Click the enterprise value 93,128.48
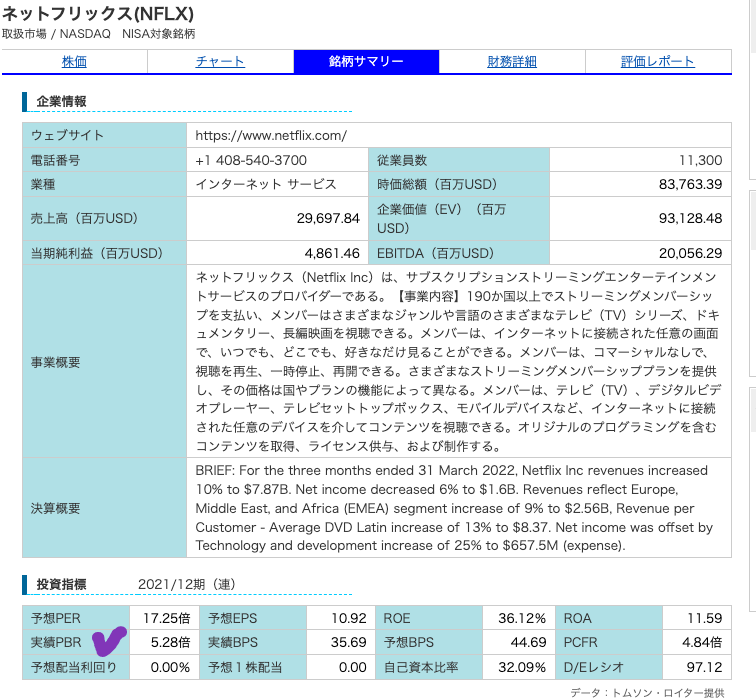 coord(690,218)
